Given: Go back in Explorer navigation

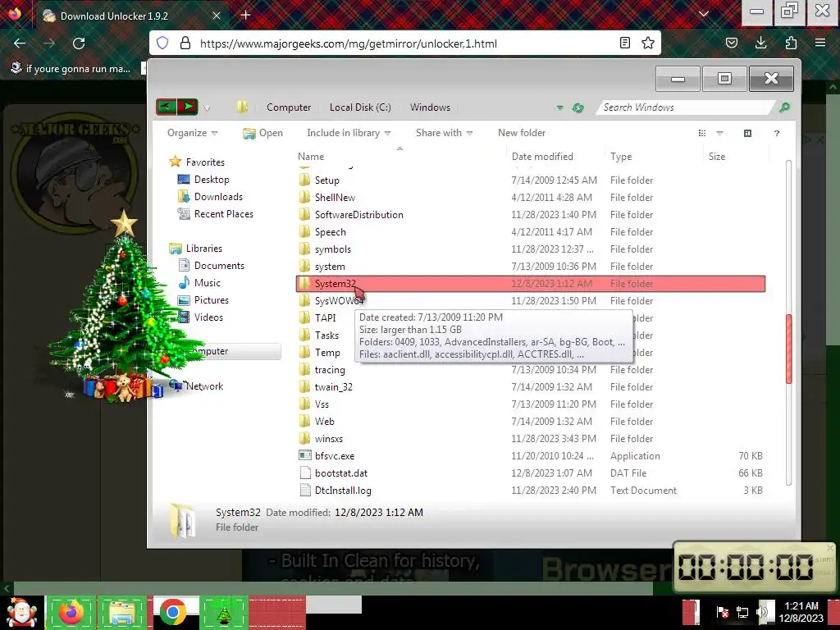Looking at the screenshot, I should [x=166, y=107].
